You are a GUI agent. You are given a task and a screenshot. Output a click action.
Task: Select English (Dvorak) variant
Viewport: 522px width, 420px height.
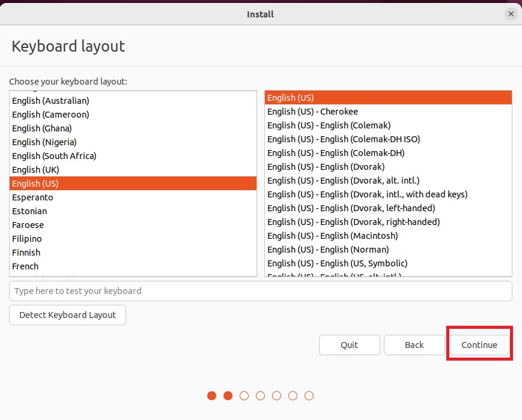pyautogui.click(x=326, y=167)
